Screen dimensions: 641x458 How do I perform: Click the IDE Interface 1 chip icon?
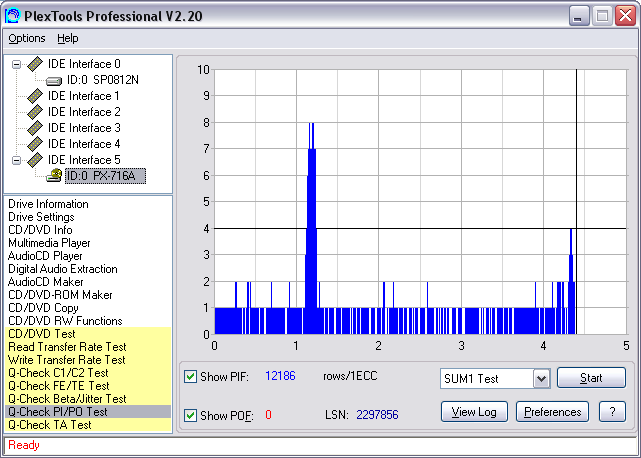35,96
